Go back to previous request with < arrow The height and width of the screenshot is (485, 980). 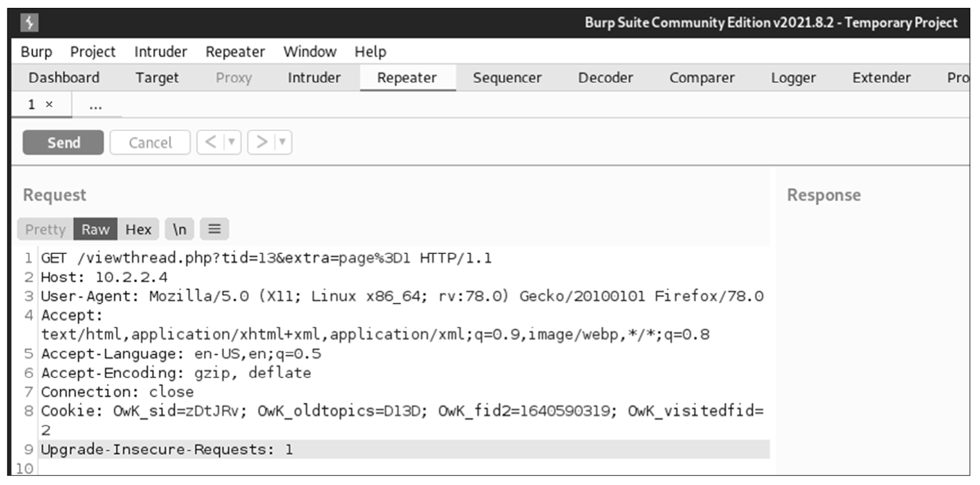[210, 142]
